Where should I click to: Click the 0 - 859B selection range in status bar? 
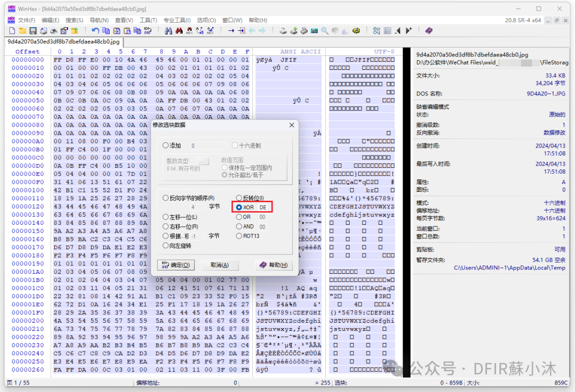451,382
